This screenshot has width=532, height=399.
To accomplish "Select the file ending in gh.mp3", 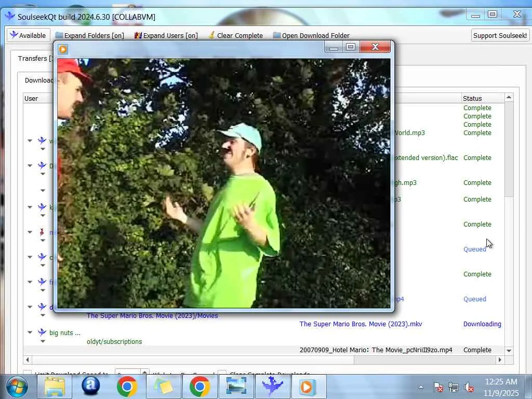I will pos(405,182).
